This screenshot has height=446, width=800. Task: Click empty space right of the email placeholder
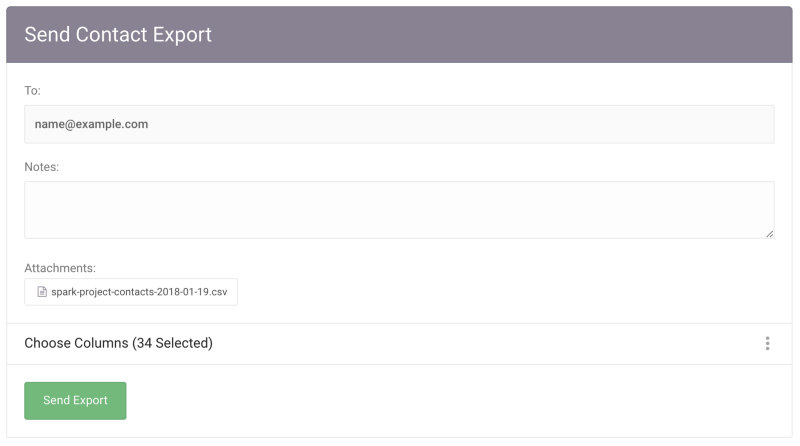459,124
